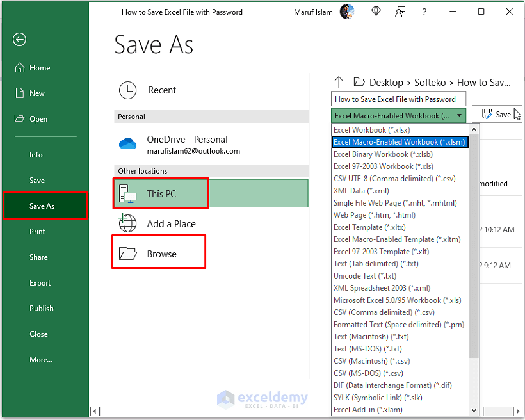Select Recent locations
The width and height of the screenshot is (525, 420).
[x=211, y=90]
